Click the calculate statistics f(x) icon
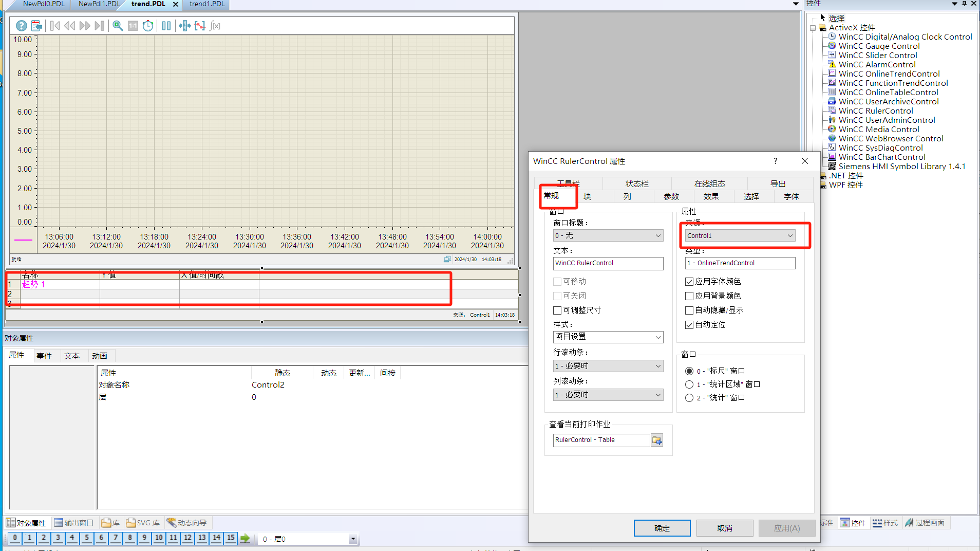 click(215, 26)
